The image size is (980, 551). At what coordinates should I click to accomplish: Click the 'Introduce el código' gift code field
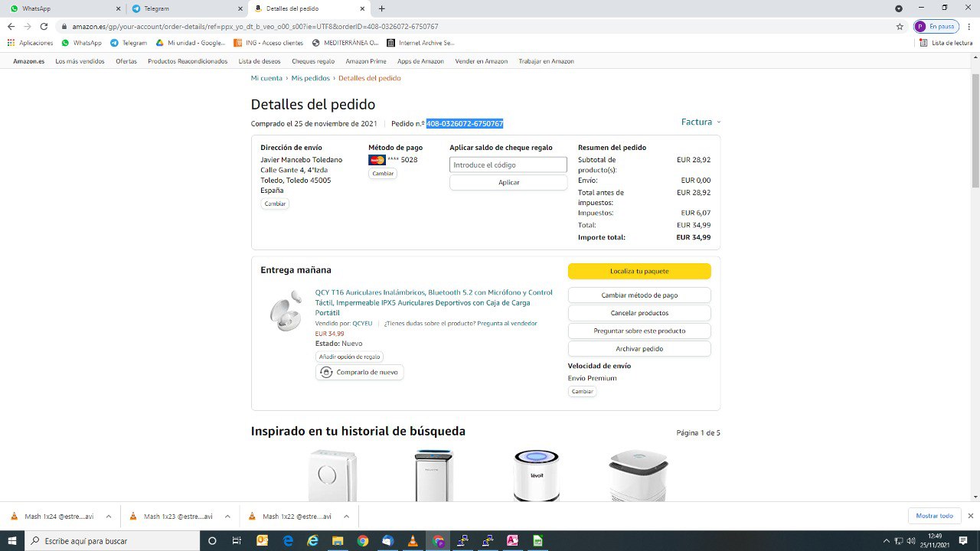pyautogui.click(x=508, y=165)
